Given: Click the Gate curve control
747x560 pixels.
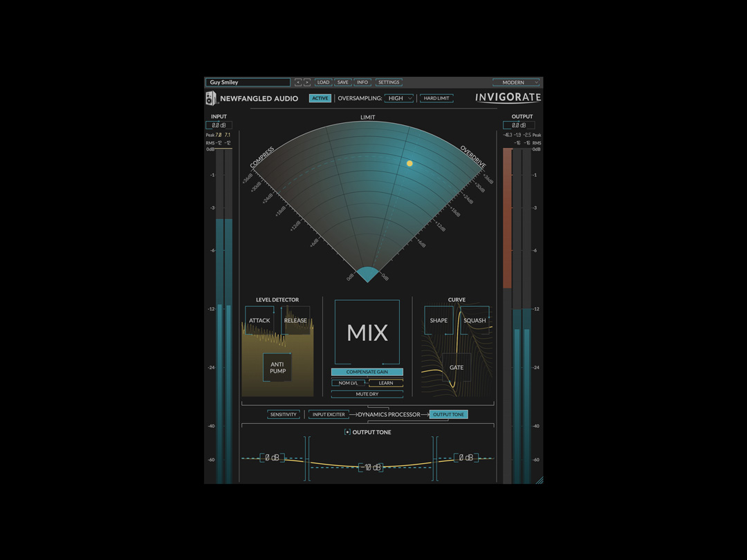Looking at the screenshot, I should 456,368.
